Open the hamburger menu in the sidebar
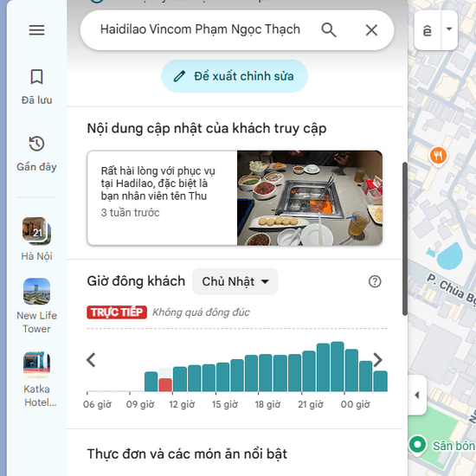The height and width of the screenshot is (476, 476). (36, 30)
